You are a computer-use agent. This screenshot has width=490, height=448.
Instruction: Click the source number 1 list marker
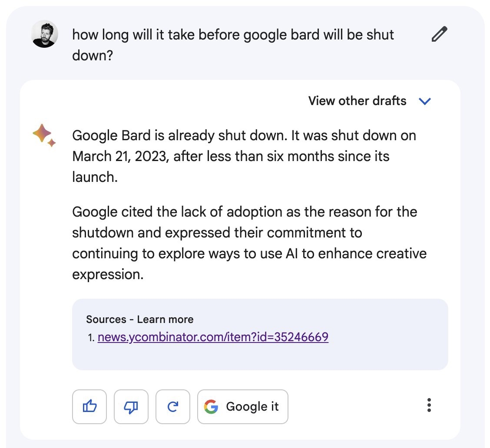point(91,337)
